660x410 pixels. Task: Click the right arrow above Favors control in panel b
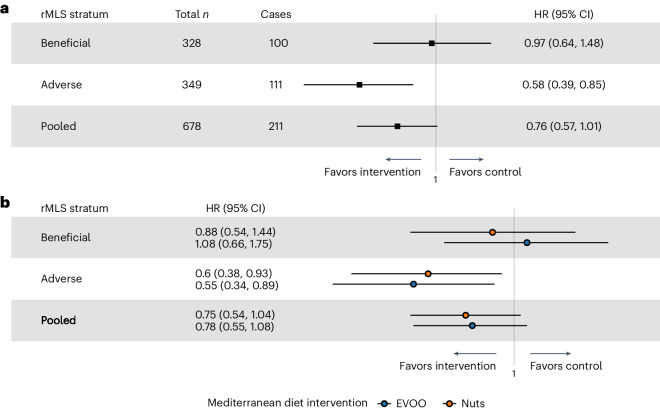[x=550, y=353]
